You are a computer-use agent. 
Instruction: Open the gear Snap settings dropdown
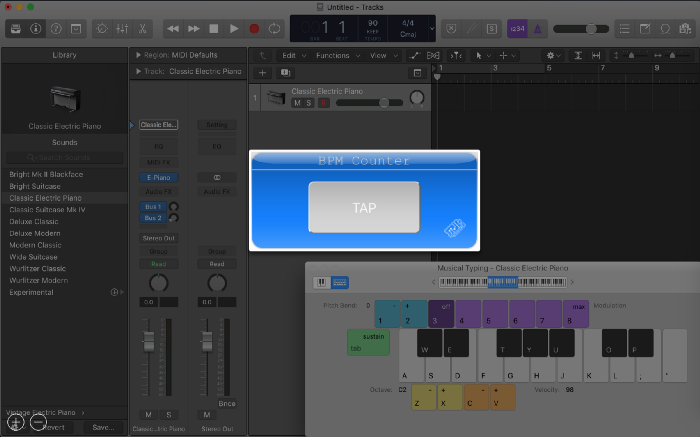554,55
